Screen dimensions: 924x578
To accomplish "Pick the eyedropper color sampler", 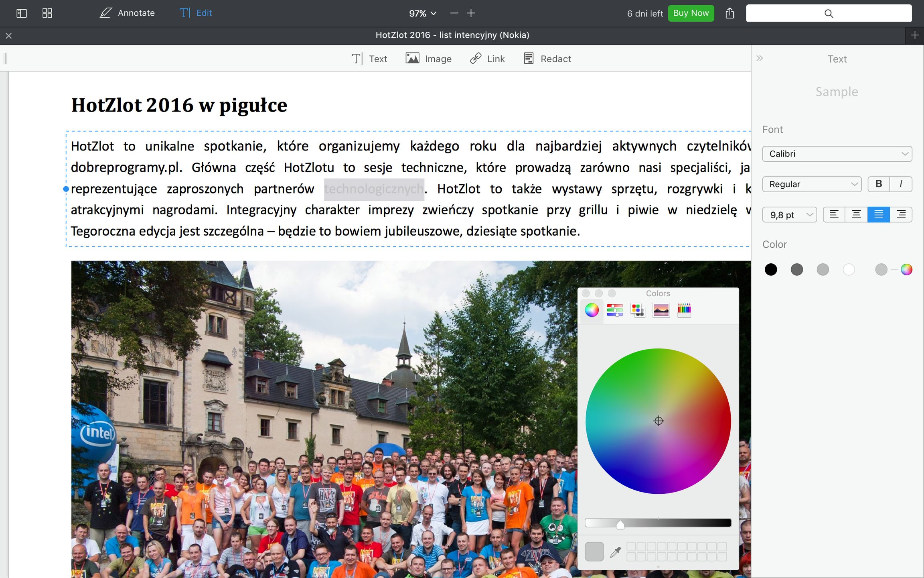I will (615, 552).
